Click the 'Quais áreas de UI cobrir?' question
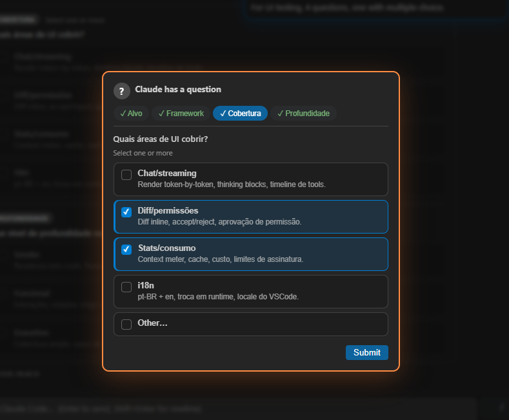The image size is (509, 420). [161, 139]
